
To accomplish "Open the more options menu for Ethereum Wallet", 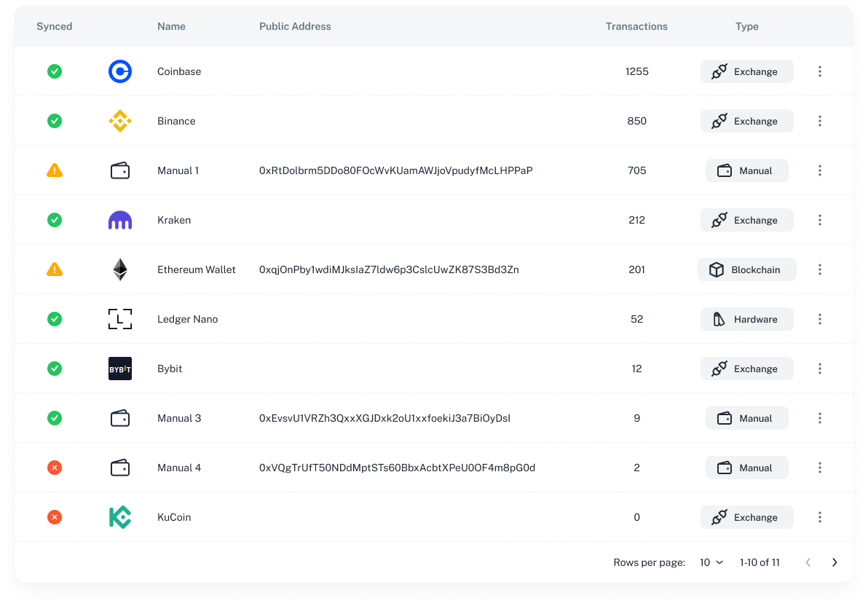I will pyautogui.click(x=820, y=269).
